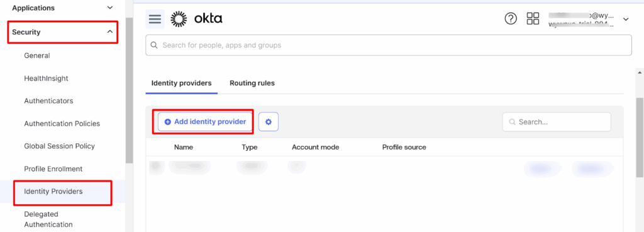The height and width of the screenshot is (232, 644).
Task: Open the help question mark icon
Action: pyautogui.click(x=511, y=18)
